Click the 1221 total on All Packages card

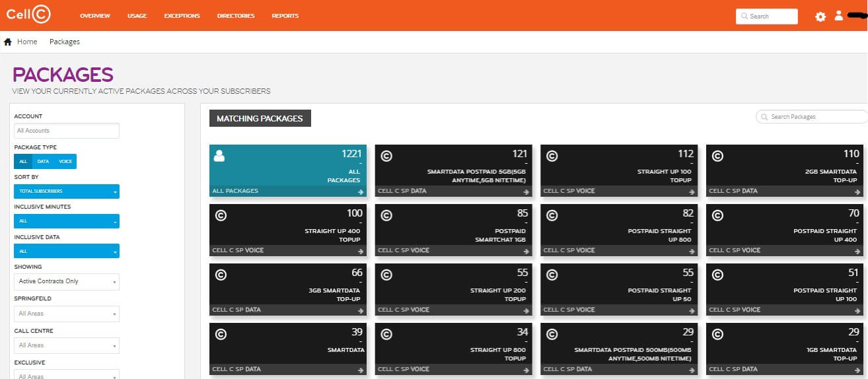tap(351, 154)
